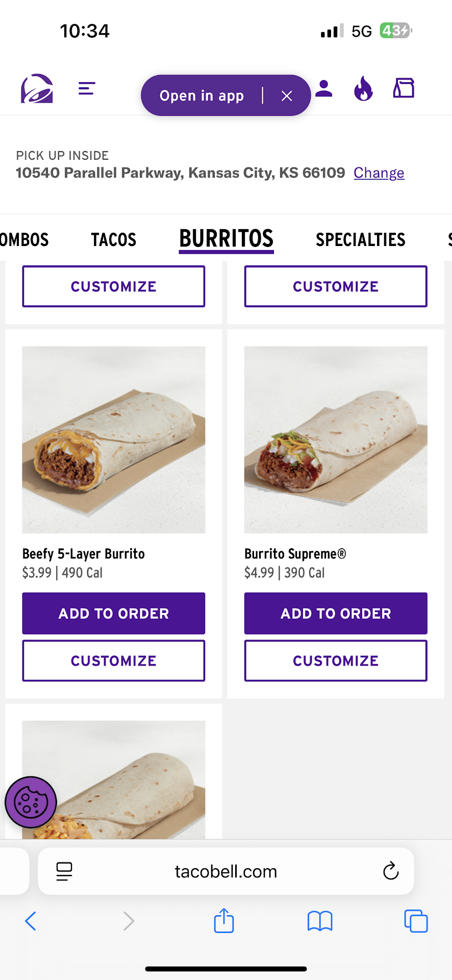
Task: Select the Specialties menu tab
Action: tap(360, 239)
